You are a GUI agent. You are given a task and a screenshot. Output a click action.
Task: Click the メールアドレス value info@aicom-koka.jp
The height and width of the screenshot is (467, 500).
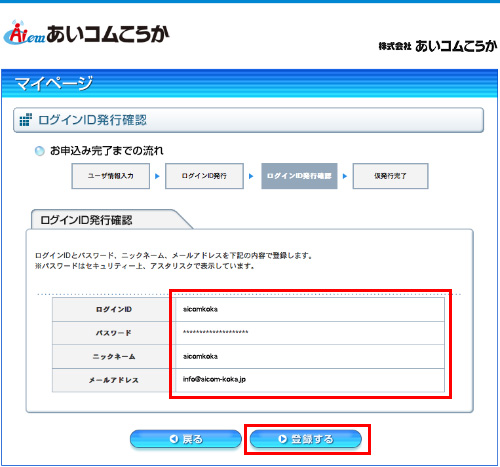[x=214, y=379]
